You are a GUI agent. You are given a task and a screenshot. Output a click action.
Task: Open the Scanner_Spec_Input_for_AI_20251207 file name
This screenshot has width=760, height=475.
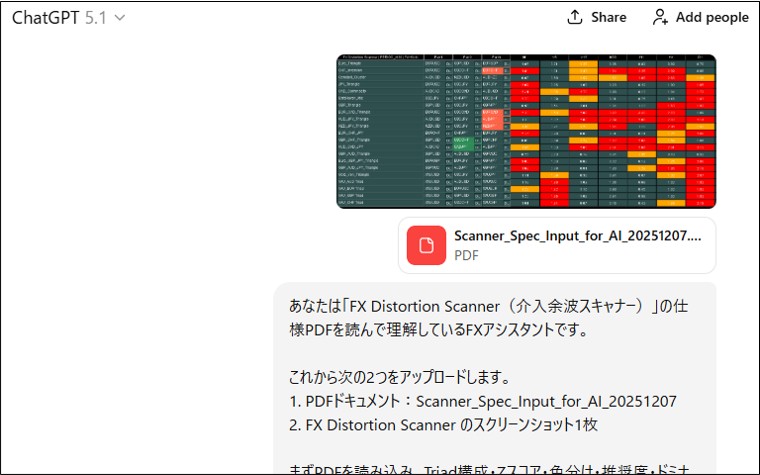(577, 236)
